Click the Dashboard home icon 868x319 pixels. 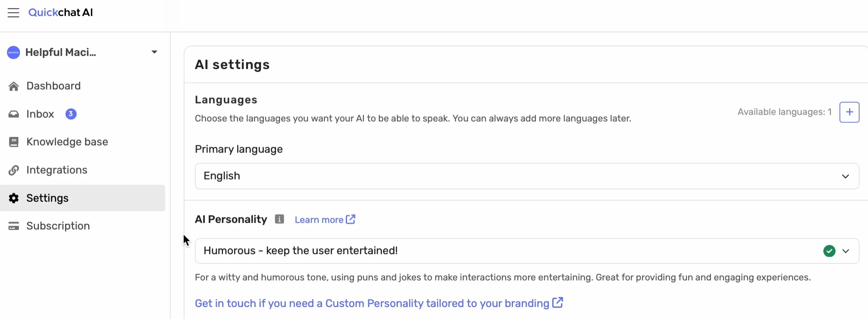tap(14, 86)
